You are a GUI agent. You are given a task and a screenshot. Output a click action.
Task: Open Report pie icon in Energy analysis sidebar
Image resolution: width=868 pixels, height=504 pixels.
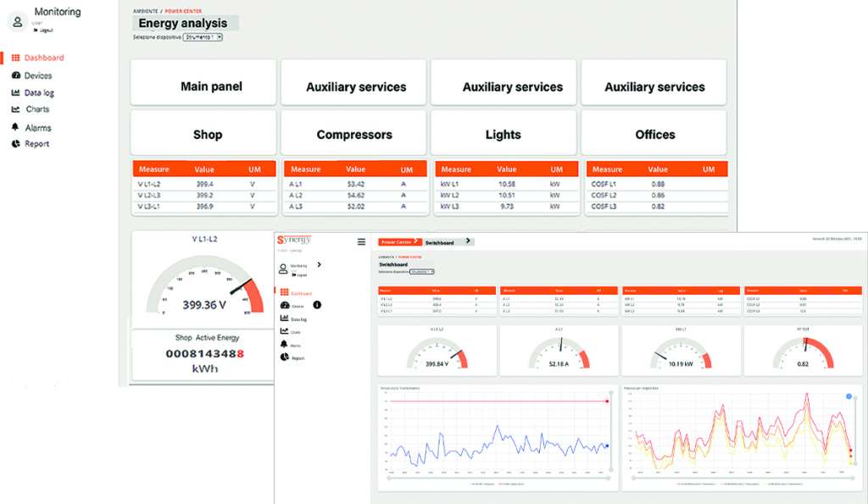tap(15, 144)
